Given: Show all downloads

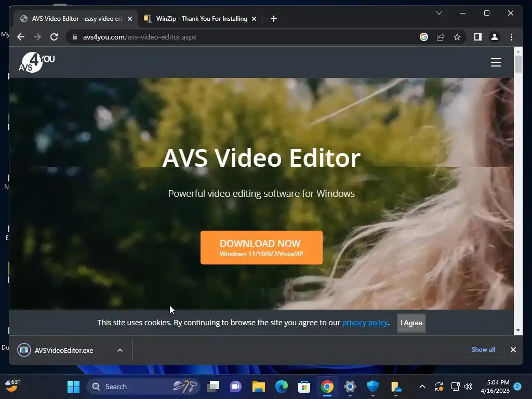Looking at the screenshot, I should coord(483,350).
